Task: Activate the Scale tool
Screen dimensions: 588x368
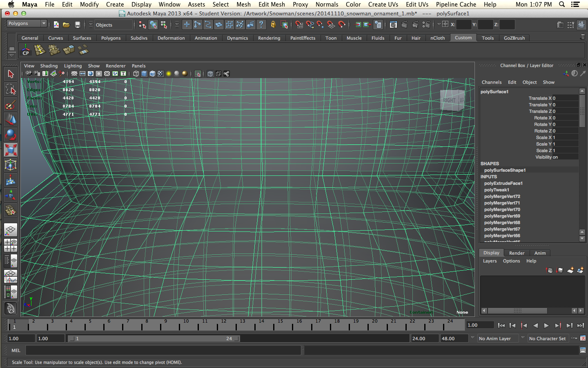Action: [x=11, y=150]
